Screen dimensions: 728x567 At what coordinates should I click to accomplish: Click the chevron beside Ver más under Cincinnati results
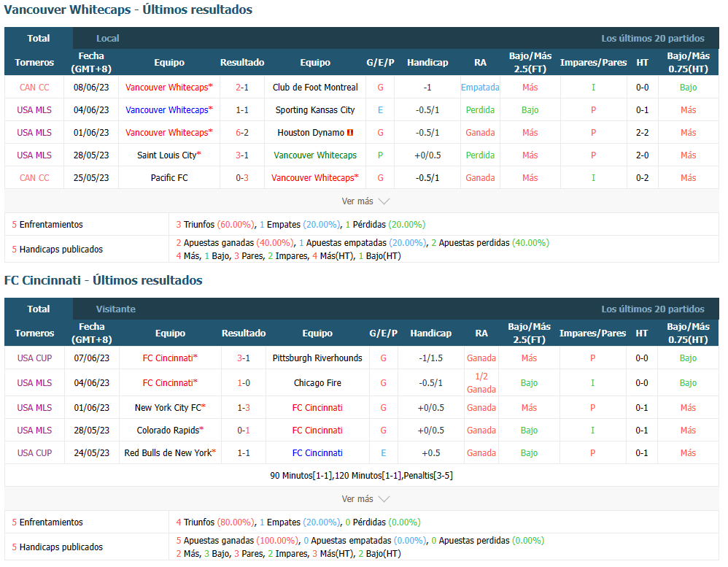click(x=384, y=499)
